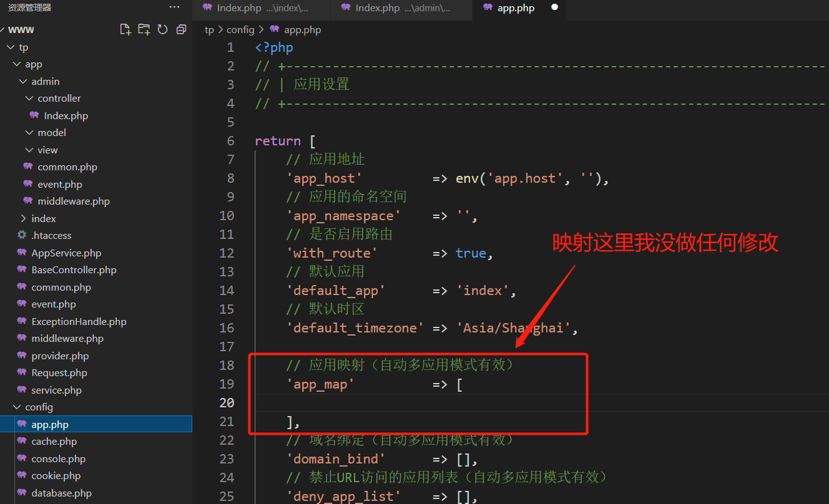Click the PHP icon beside AppService.php

[x=22, y=253]
